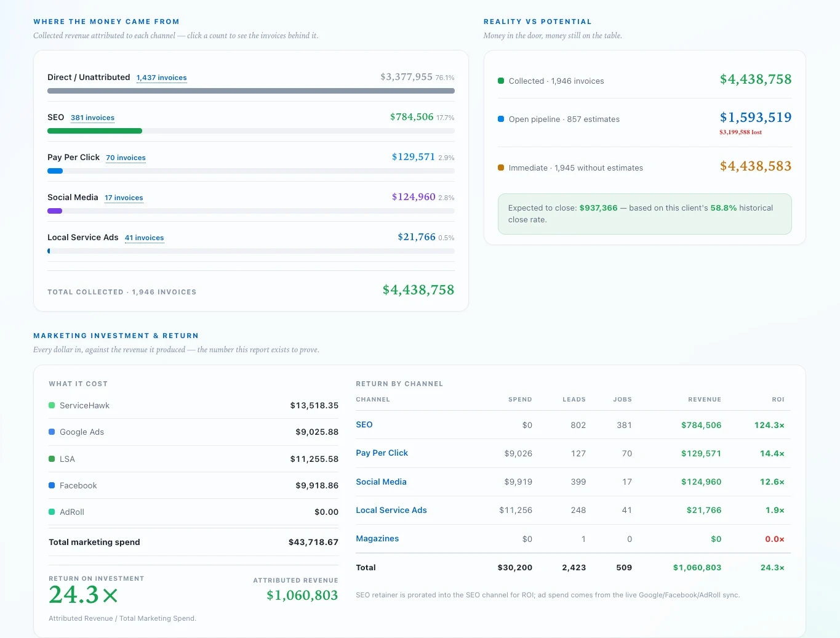
Task: Click the LSA cost $11,255.58
Action: click(314, 459)
